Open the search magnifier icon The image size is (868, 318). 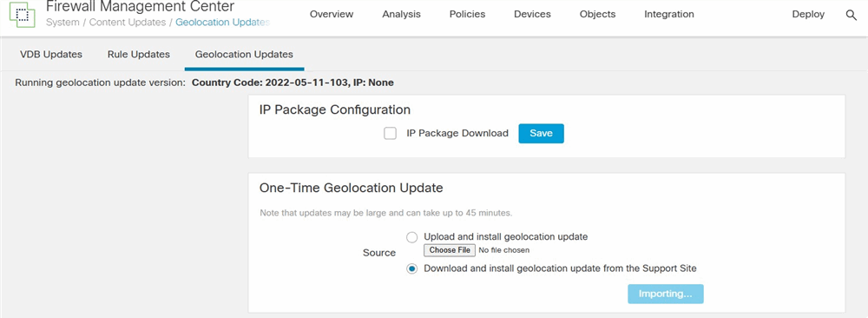852,15
